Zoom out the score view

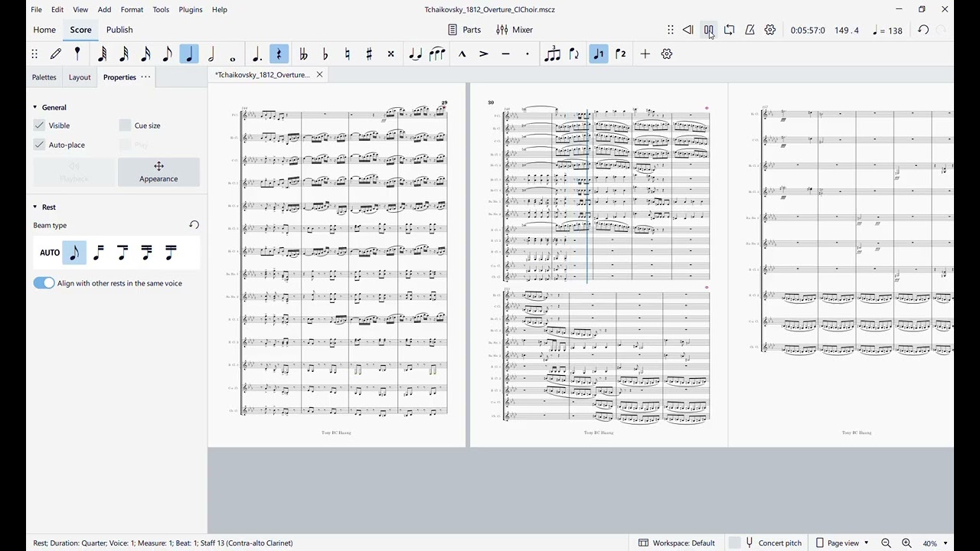click(x=887, y=543)
